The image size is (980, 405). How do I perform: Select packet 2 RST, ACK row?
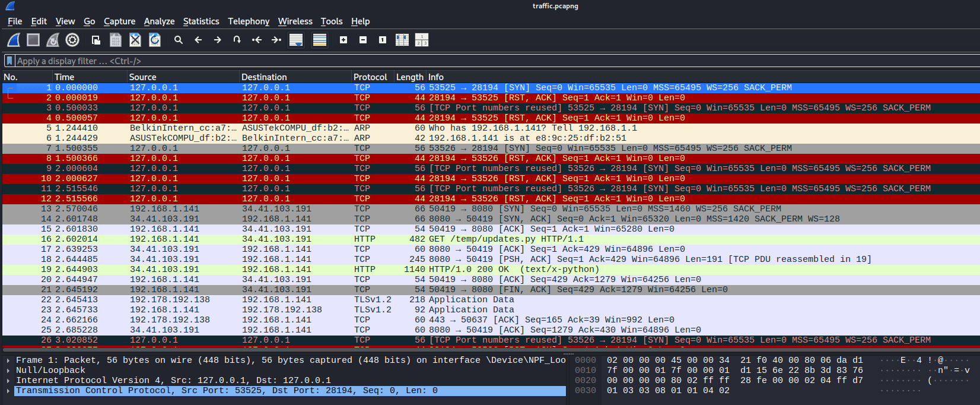click(x=491, y=97)
